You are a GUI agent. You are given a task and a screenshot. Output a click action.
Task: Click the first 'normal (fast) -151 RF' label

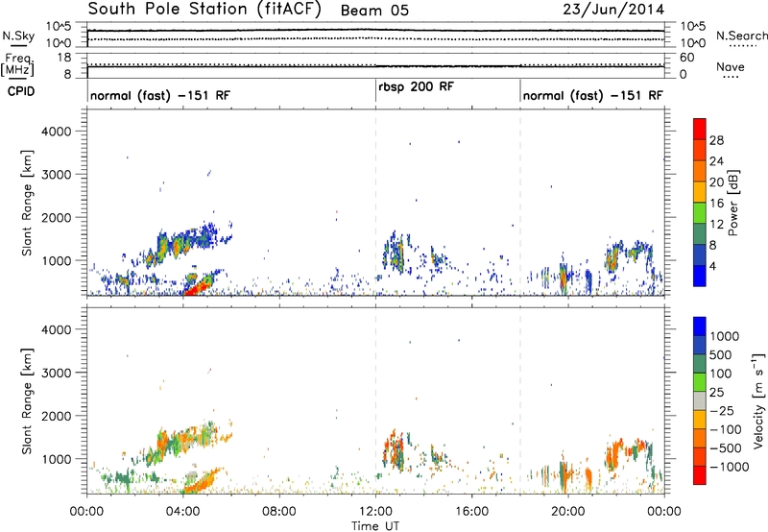coord(160,95)
